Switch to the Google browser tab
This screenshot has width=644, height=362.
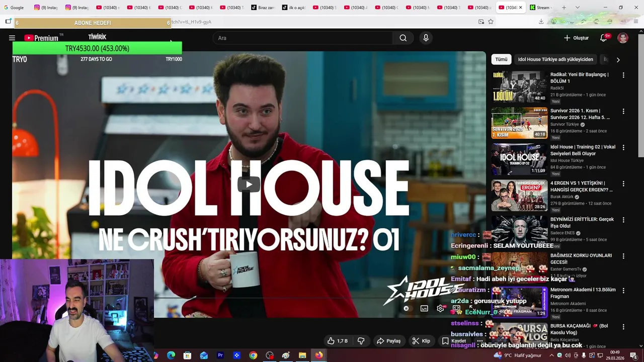click(x=14, y=8)
